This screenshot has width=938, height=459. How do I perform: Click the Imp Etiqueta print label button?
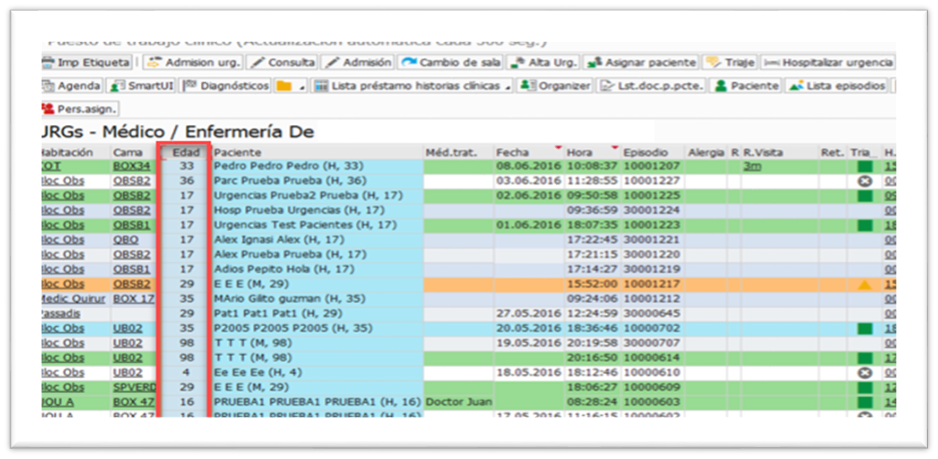tap(87, 62)
